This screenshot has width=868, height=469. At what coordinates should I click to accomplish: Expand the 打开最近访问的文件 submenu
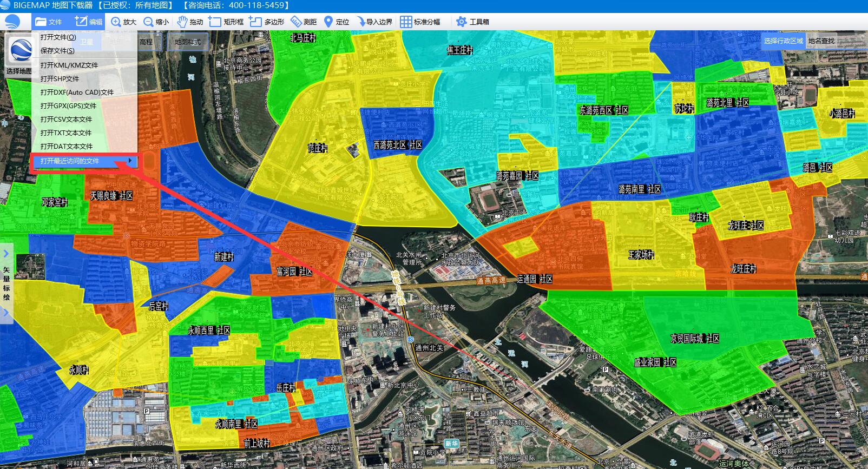click(84, 161)
